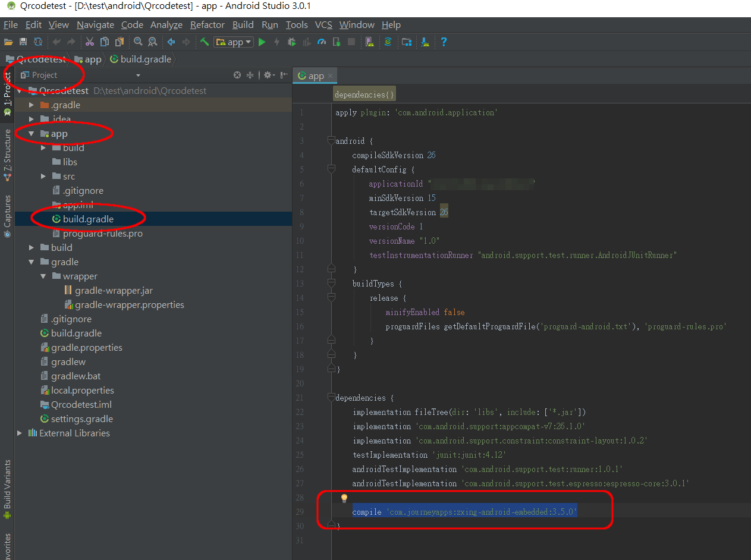Viewport: 751px width, 560px height.
Task: Click the Stop square icon
Action: click(x=351, y=42)
